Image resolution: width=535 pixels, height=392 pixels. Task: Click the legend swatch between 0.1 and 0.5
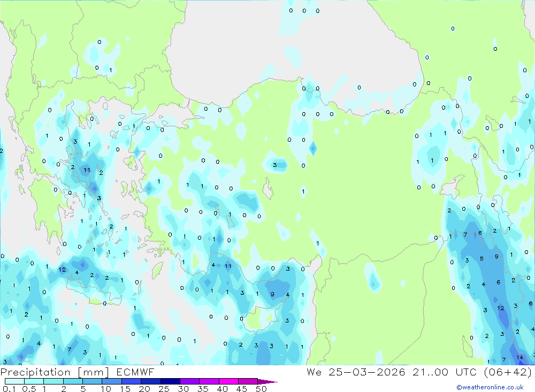pos(14,381)
